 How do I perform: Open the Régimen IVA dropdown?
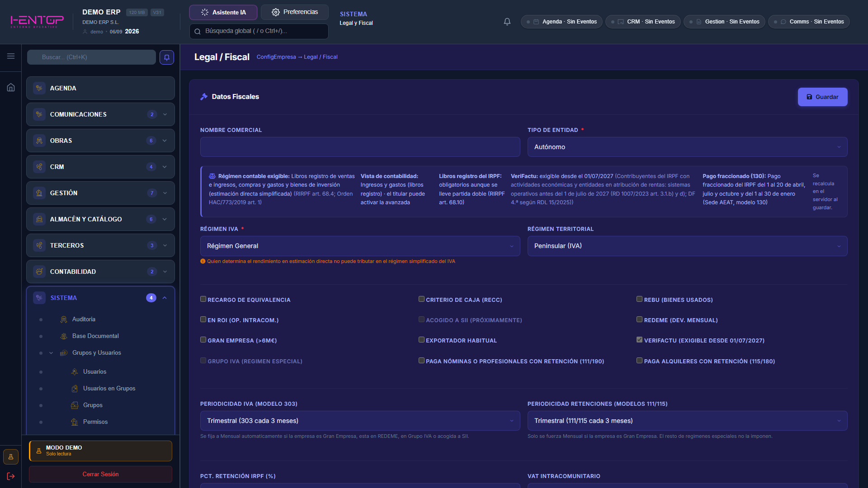click(360, 246)
